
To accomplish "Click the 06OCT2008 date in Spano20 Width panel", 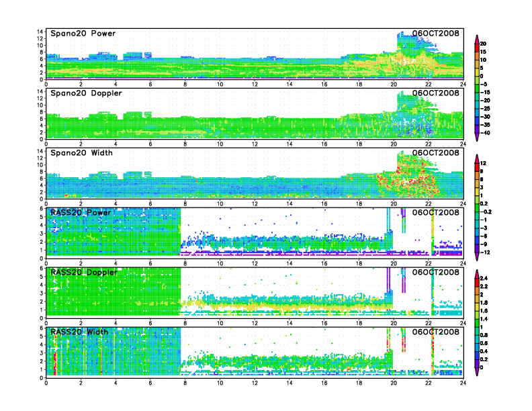I will pos(436,152).
